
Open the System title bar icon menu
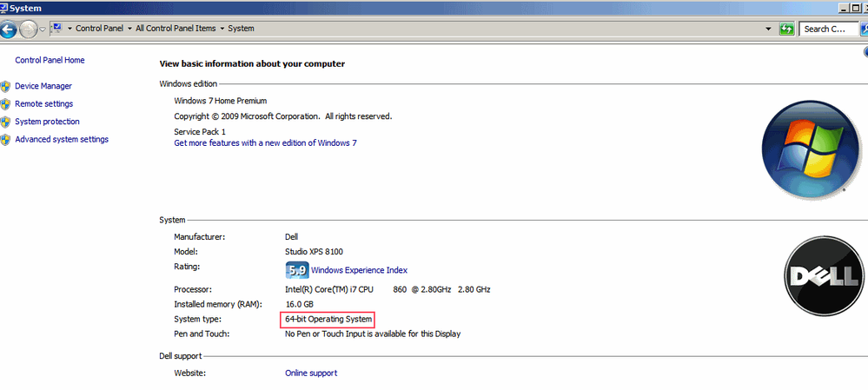4,8
